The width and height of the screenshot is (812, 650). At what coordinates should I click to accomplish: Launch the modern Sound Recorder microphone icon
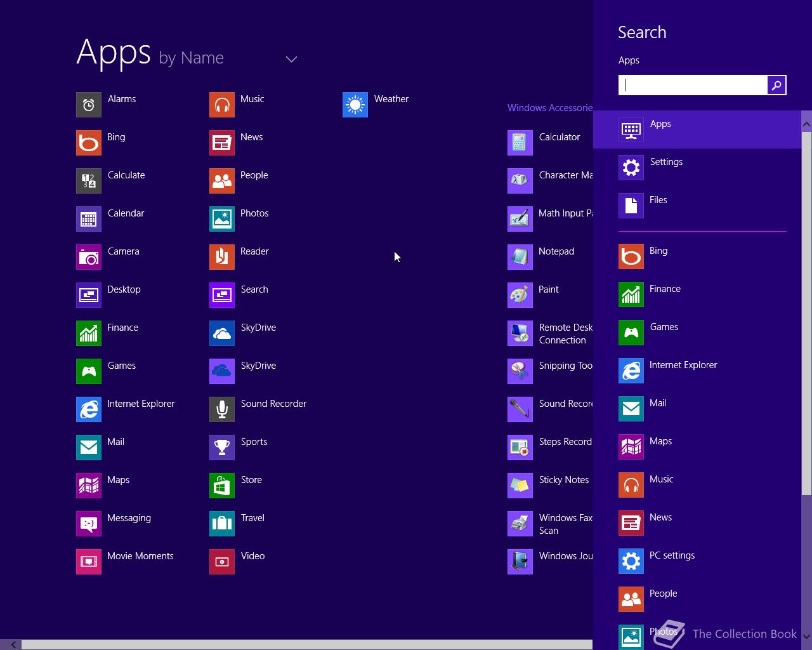pos(222,409)
